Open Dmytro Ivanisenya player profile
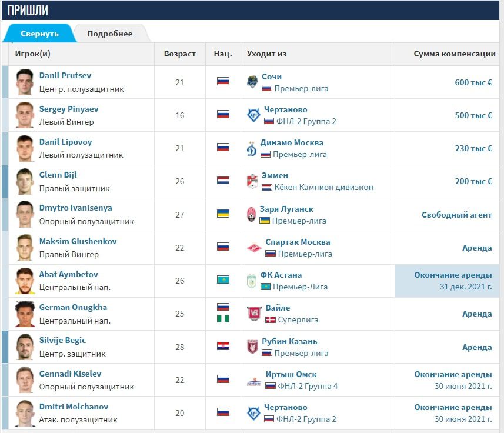504x433 pixels. (75, 208)
